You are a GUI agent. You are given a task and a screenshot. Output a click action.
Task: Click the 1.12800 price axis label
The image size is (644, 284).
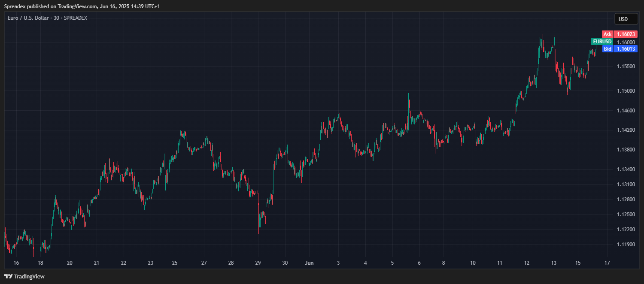coord(626,199)
